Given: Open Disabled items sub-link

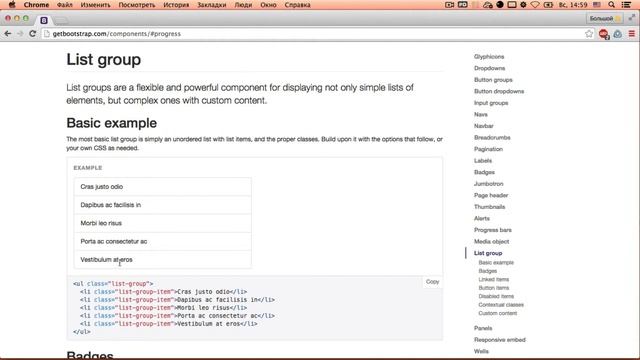Looking at the screenshot, I should click(x=496, y=296).
